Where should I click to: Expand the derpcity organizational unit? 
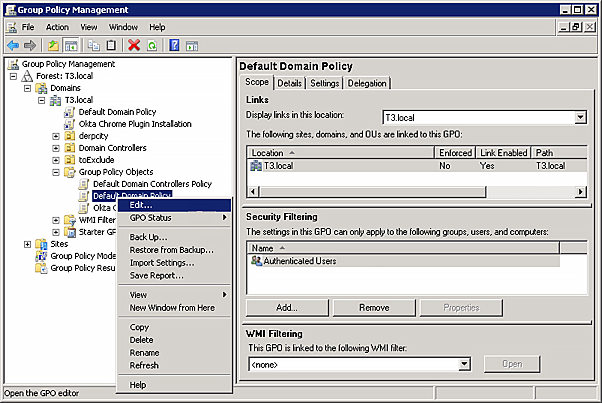pos(56,136)
